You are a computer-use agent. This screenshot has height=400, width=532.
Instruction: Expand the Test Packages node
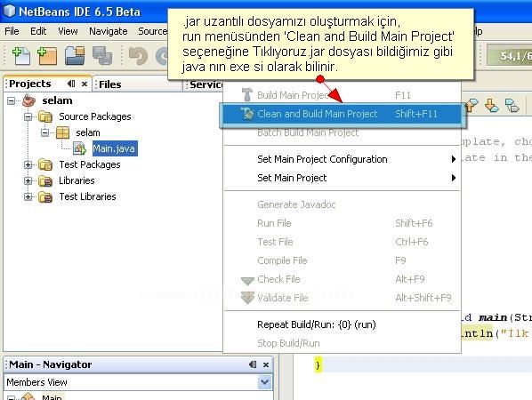pyautogui.click(x=28, y=164)
